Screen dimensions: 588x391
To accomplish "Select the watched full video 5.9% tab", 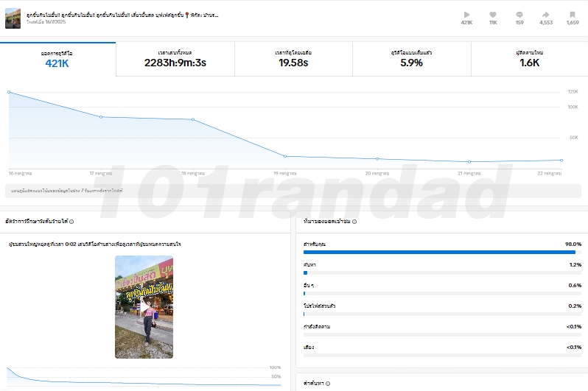I will (x=411, y=59).
